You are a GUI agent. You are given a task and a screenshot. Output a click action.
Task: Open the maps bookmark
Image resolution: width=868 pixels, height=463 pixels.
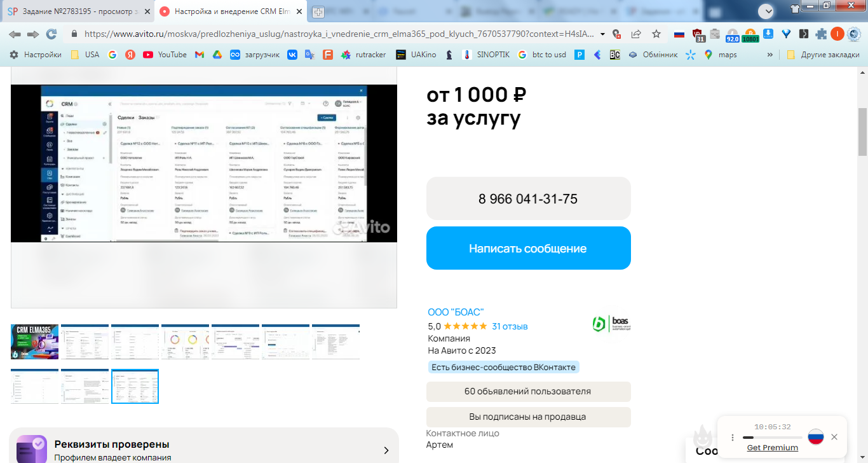pyautogui.click(x=720, y=55)
